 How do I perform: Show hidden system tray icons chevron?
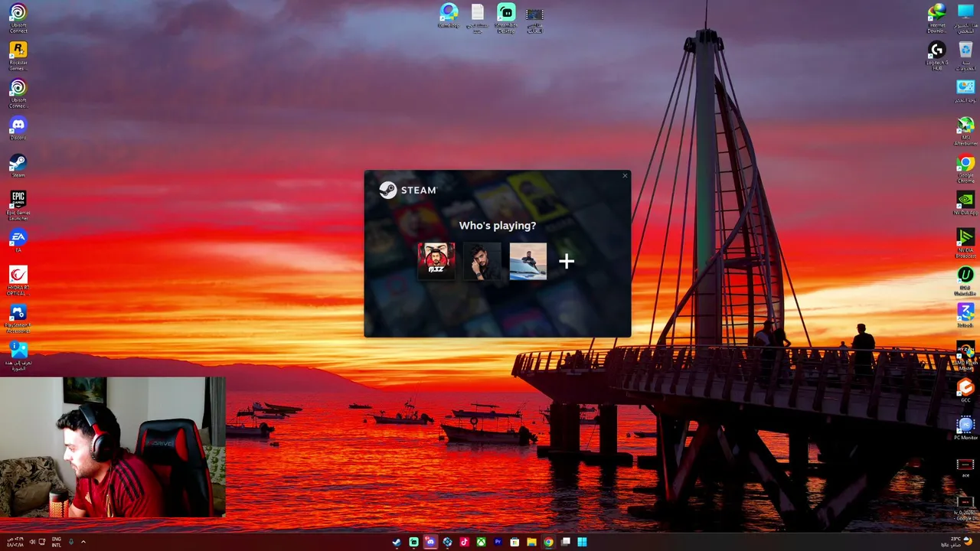[x=83, y=542]
